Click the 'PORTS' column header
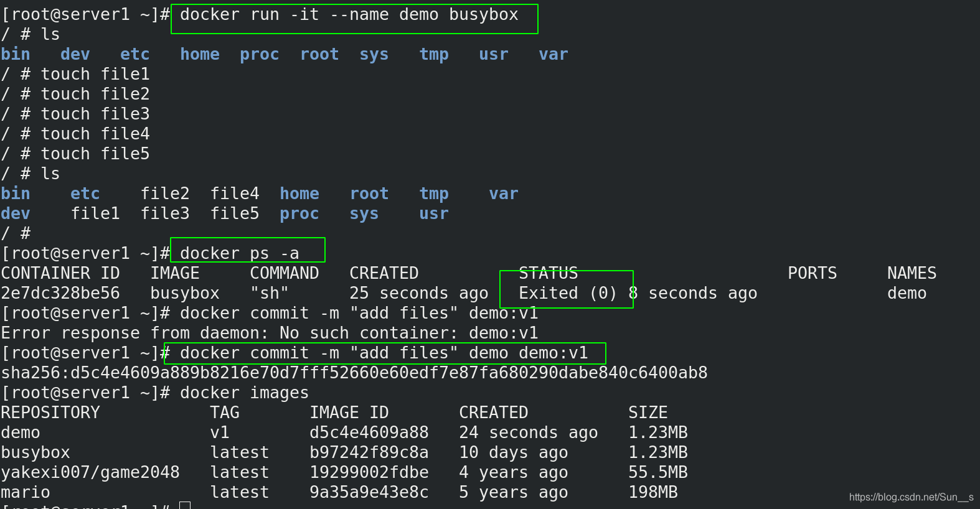 coord(813,273)
